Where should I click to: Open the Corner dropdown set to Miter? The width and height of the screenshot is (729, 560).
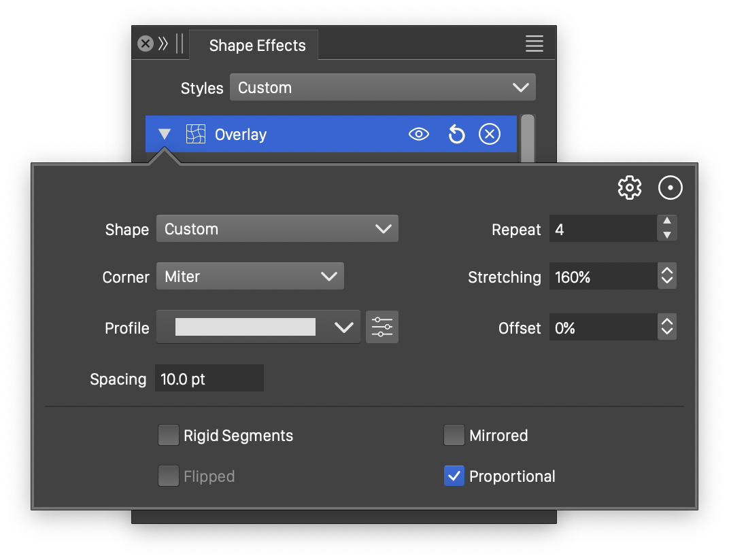pos(250,277)
